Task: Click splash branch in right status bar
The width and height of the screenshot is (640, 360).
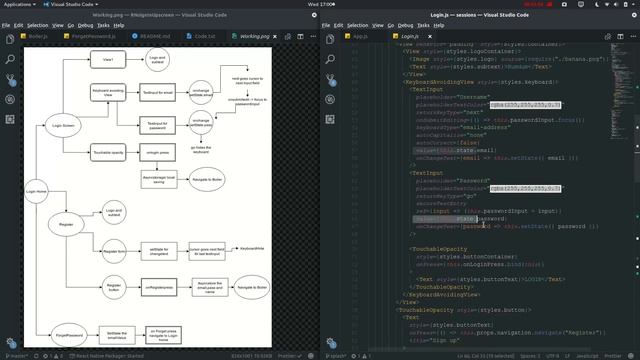Action: [336, 356]
